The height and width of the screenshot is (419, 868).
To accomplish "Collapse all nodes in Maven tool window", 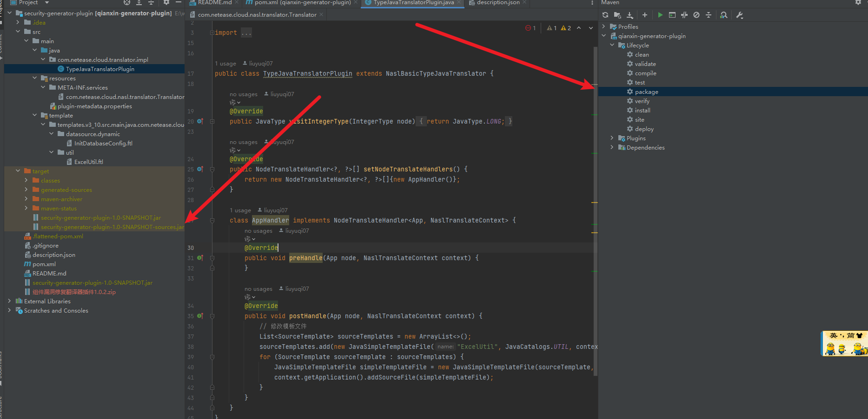I will click(x=709, y=15).
